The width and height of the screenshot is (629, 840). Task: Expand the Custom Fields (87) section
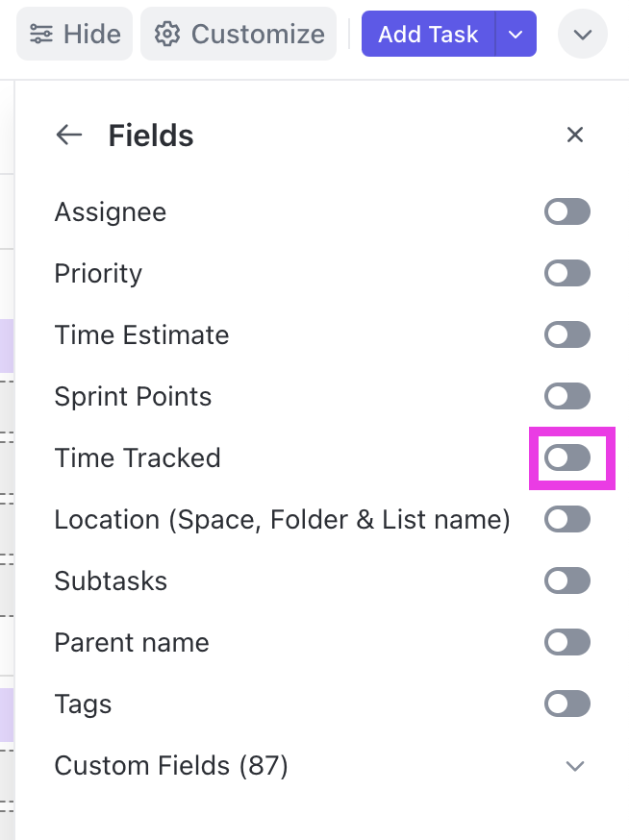tap(575, 766)
